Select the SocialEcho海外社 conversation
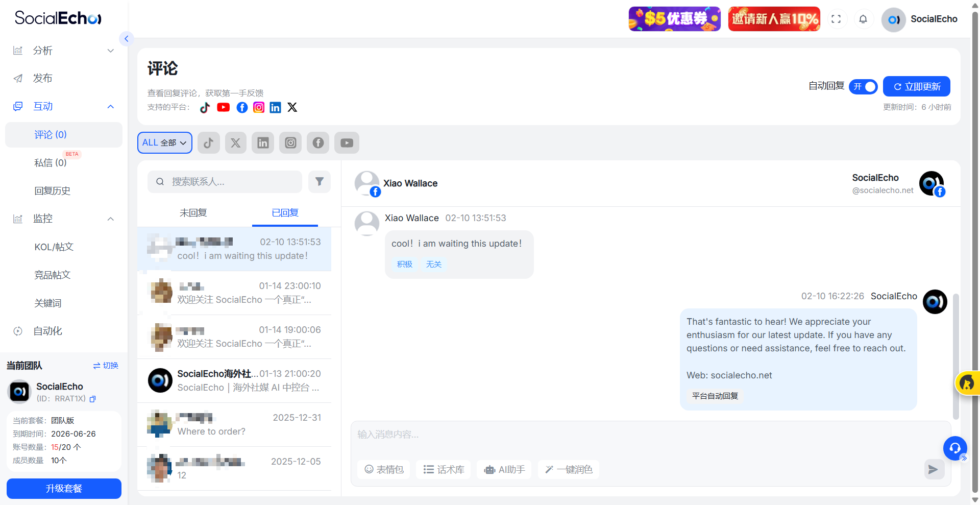Viewport: 980px width, 505px height. pyautogui.click(x=234, y=381)
